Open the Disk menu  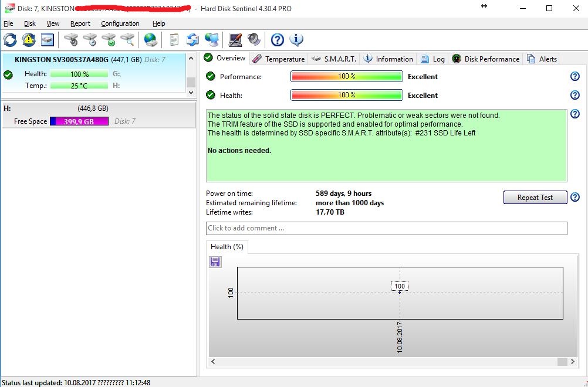coord(29,23)
